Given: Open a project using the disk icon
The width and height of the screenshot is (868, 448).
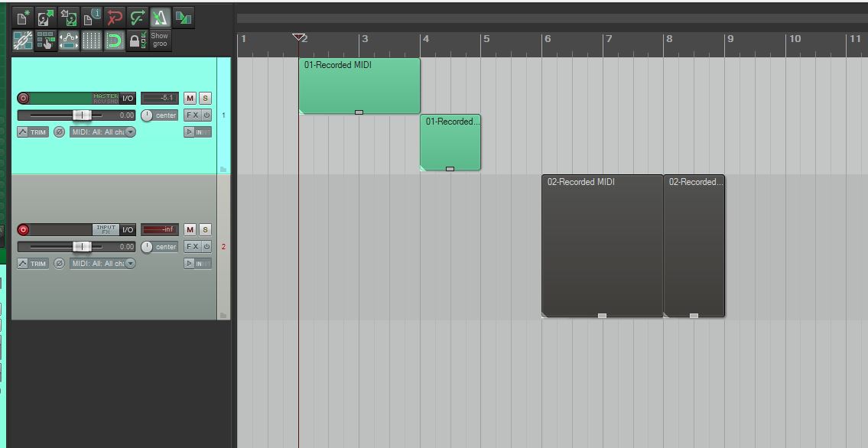Looking at the screenshot, I should [45, 18].
